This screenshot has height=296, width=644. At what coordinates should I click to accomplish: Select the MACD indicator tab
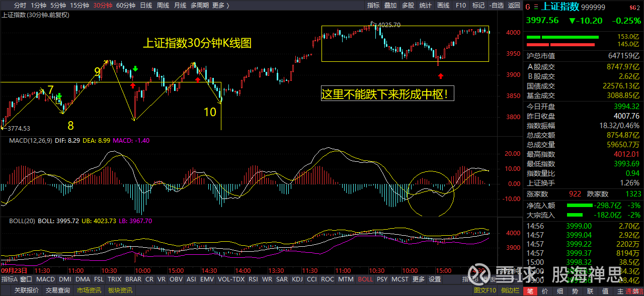[45, 279]
